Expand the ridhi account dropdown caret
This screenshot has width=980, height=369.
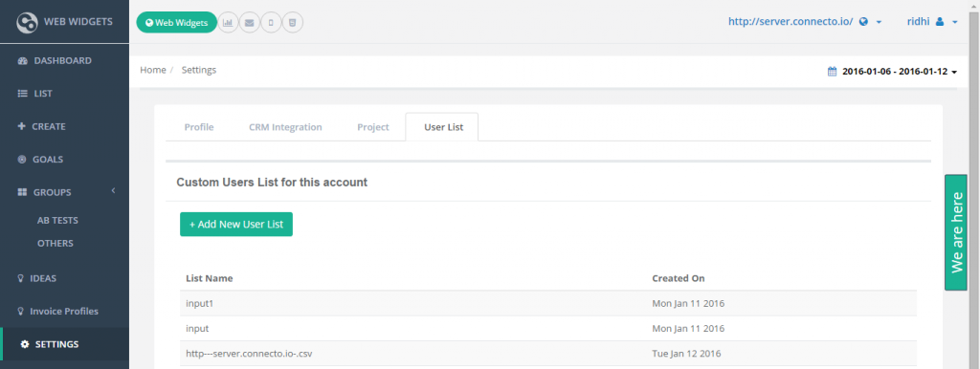click(x=954, y=22)
